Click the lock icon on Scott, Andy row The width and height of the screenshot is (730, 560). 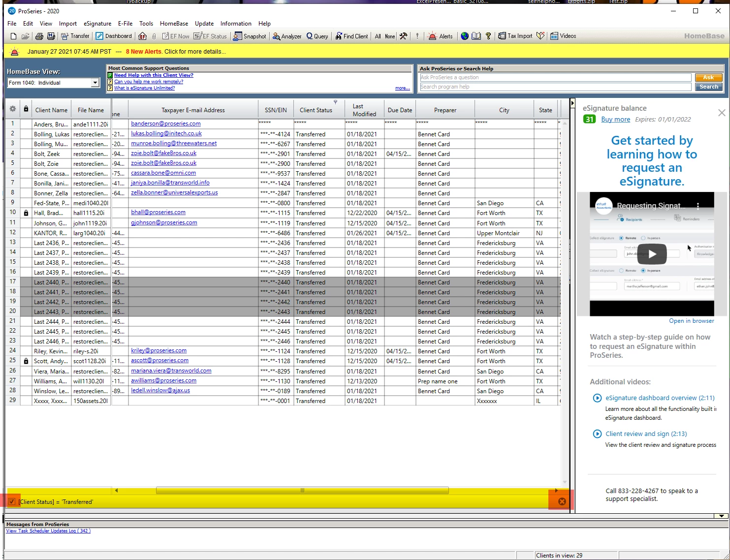tap(26, 361)
